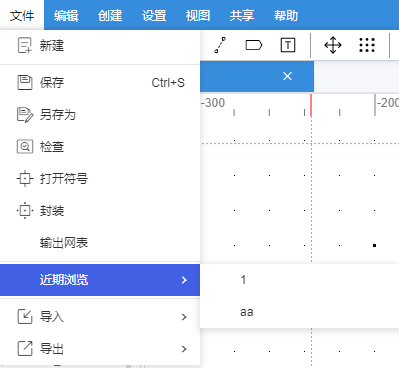399x368 pixels.
Task: Expand the 近期浏览 chevron arrow
Action: point(184,280)
